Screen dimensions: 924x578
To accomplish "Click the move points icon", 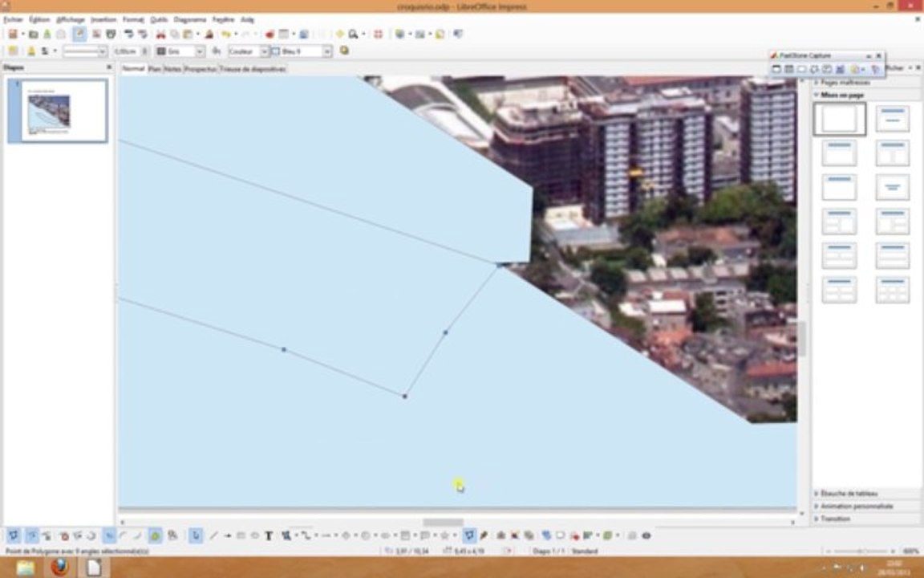I will coord(32,535).
